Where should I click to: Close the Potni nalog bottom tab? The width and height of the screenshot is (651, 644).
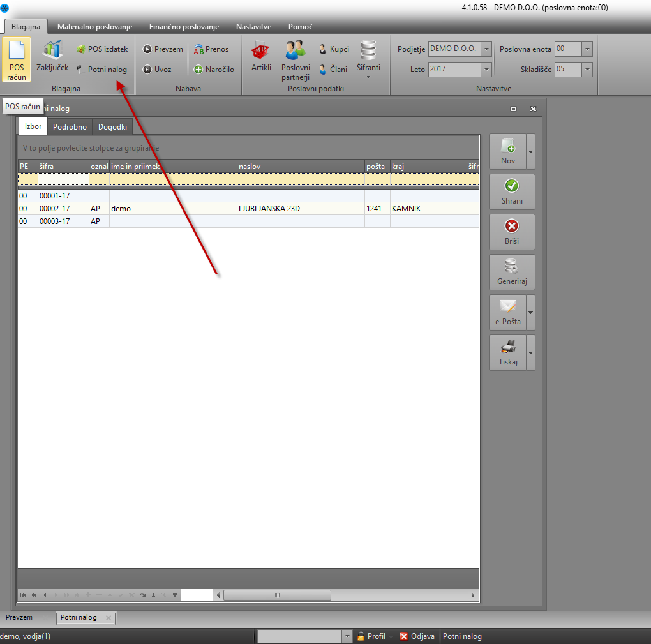(x=108, y=618)
